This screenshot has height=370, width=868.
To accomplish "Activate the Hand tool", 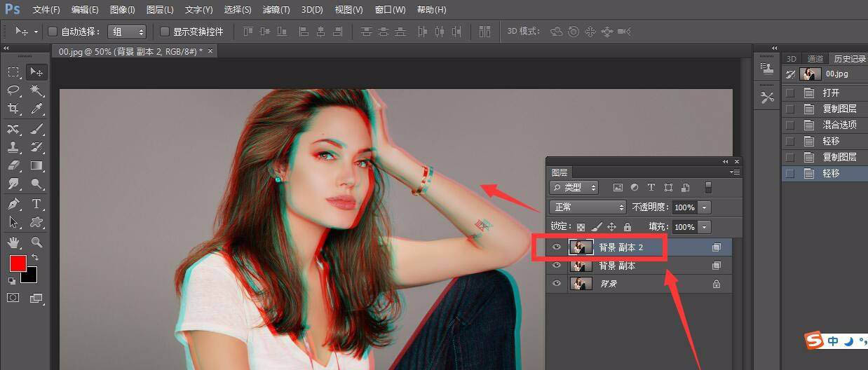I will pyautogui.click(x=13, y=242).
